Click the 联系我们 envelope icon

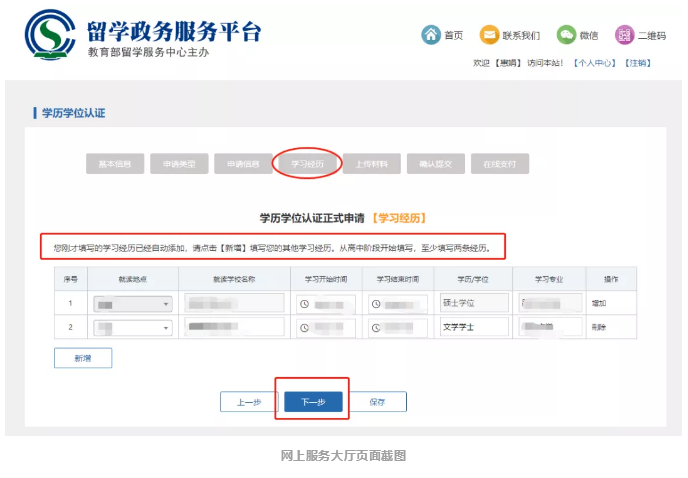tap(489, 35)
